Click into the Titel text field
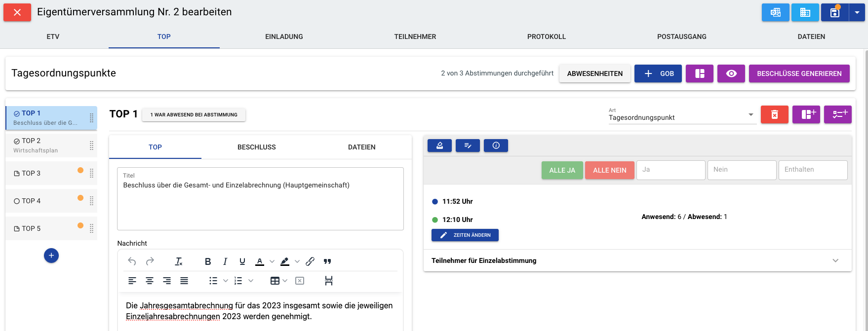 click(260, 199)
